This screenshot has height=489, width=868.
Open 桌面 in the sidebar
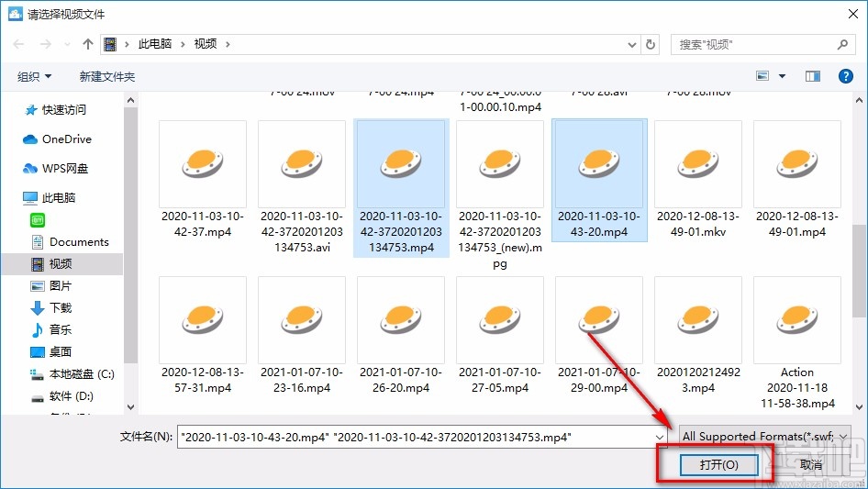click(51, 352)
